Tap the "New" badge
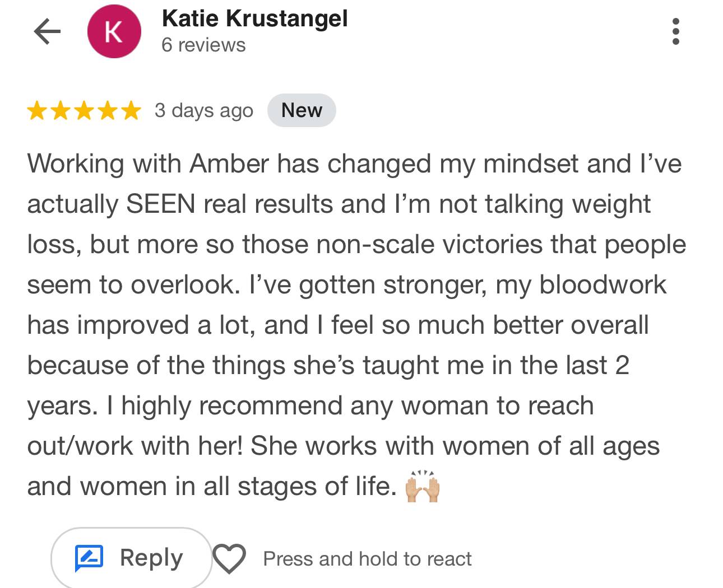 302,110
